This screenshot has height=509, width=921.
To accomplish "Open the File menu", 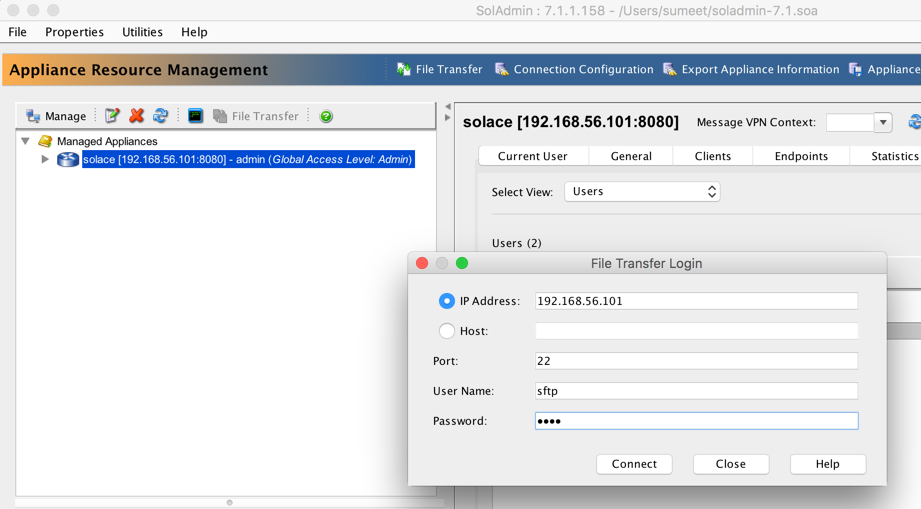I will pos(17,32).
